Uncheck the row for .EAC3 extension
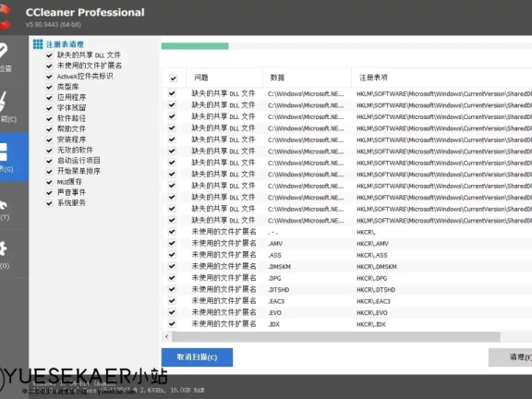The height and width of the screenshot is (399, 532). pyautogui.click(x=172, y=301)
